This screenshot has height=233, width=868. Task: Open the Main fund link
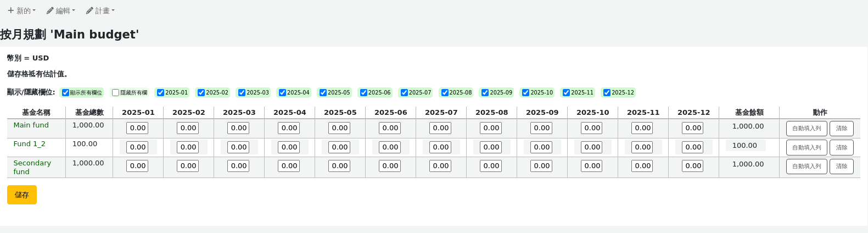click(31, 125)
